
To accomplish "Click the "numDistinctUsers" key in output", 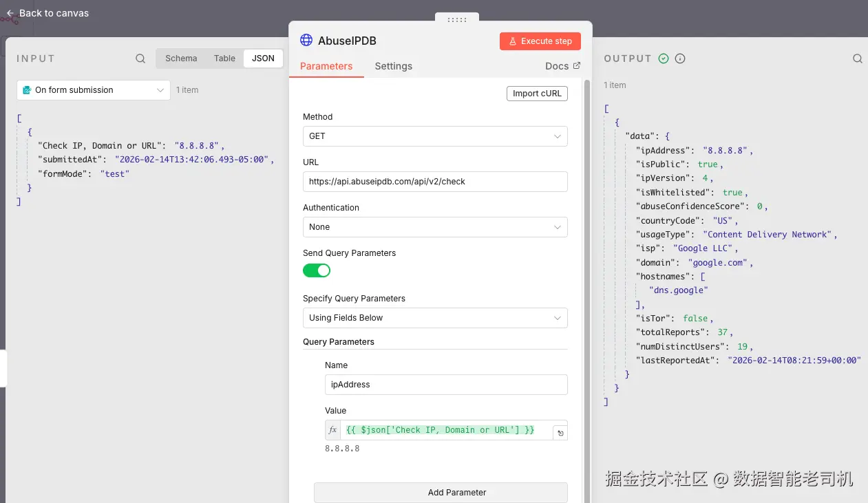I will [x=681, y=347].
